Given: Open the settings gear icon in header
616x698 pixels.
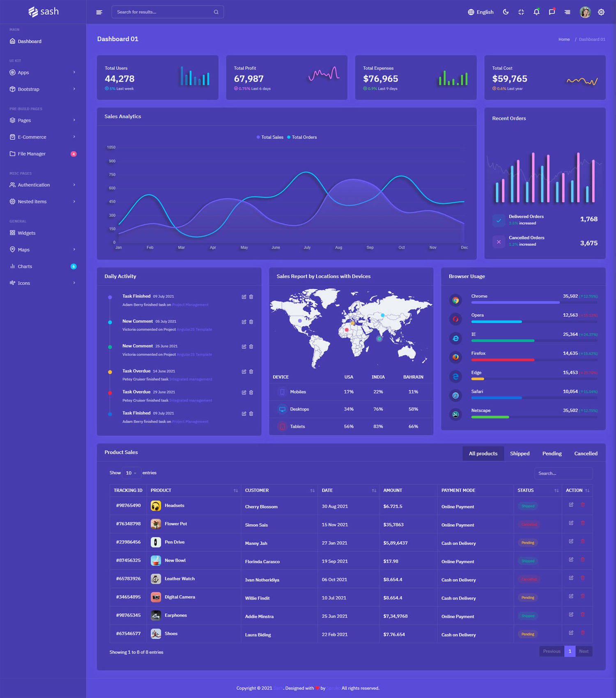Looking at the screenshot, I should [601, 12].
